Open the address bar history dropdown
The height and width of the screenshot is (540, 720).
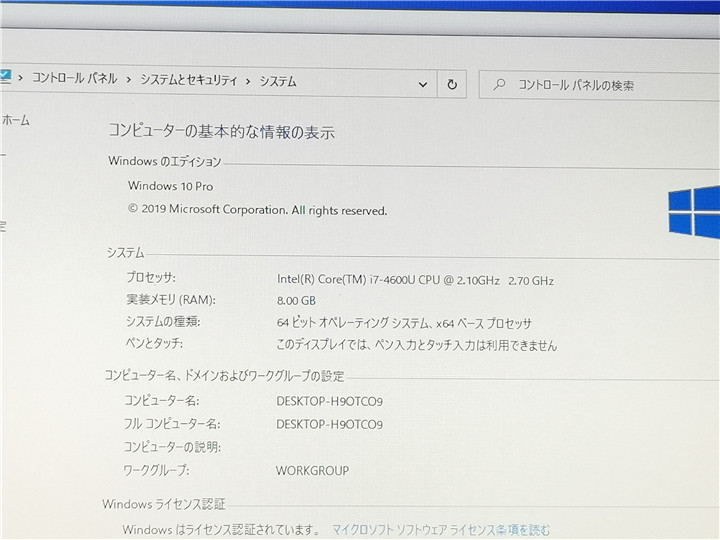click(423, 84)
